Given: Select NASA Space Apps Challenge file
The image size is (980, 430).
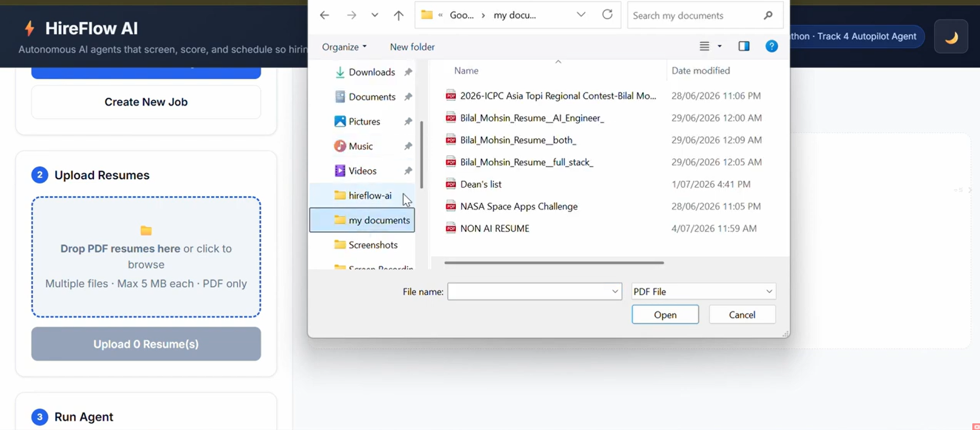Looking at the screenshot, I should [518, 206].
